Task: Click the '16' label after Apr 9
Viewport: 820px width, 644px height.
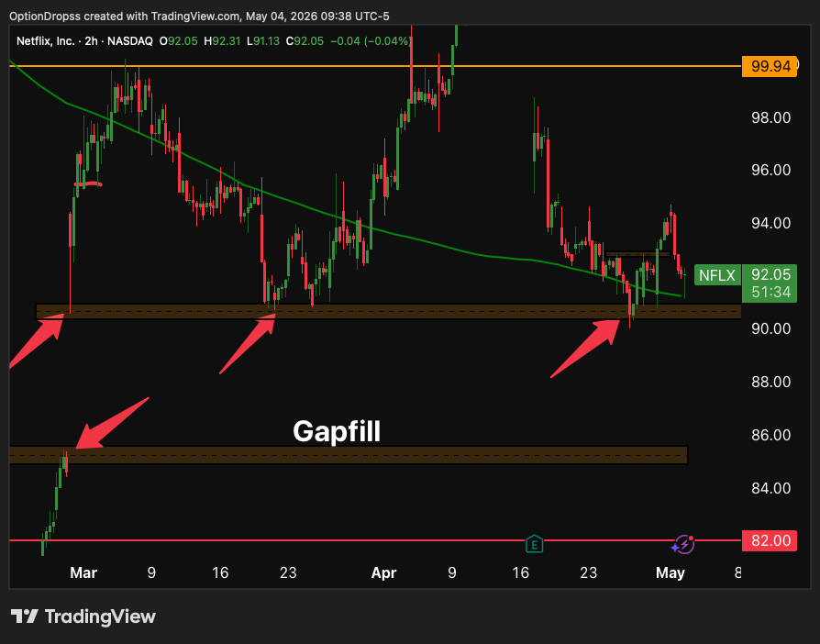Action: (520, 572)
